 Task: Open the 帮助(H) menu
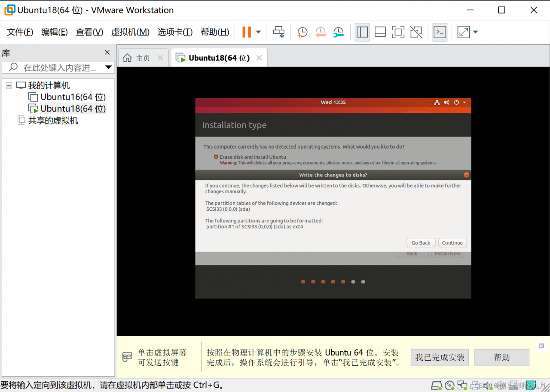pyautogui.click(x=215, y=32)
